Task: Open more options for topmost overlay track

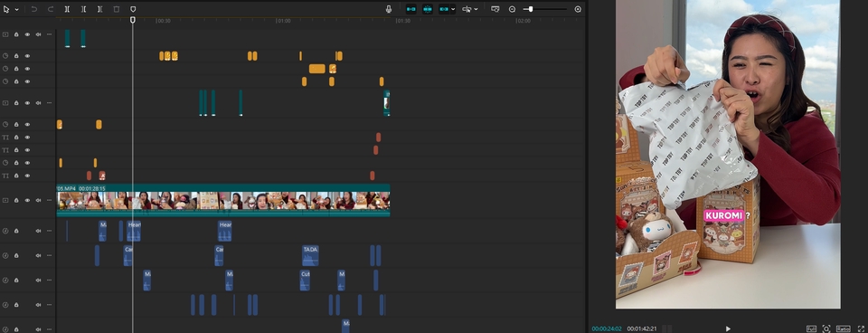Action: coord(49,34)
